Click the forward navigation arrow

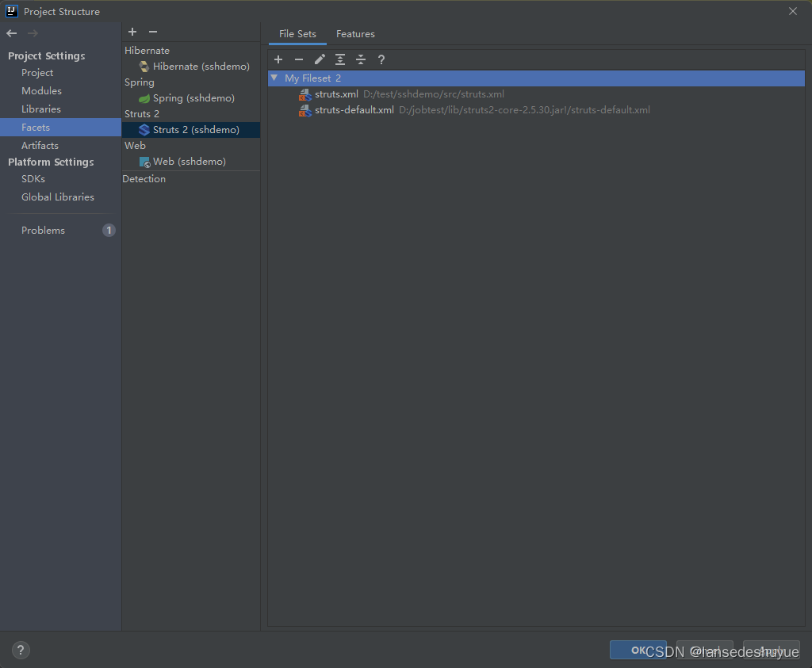coord(33,33)
